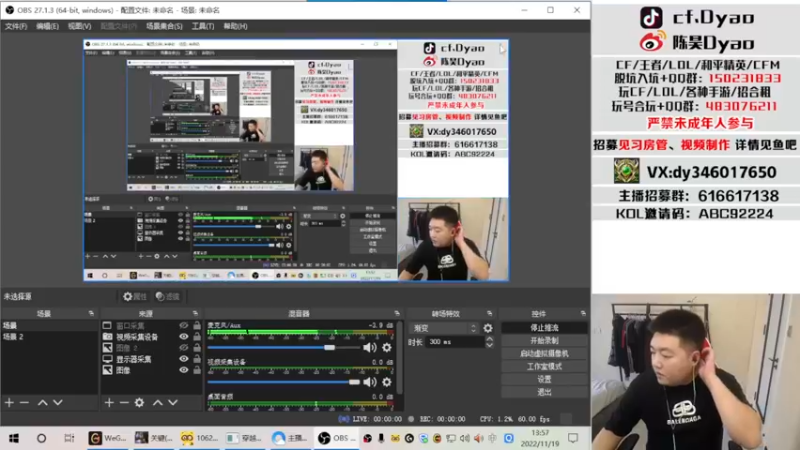Open source properties gear in sources toolbar
The width and height of the screenshot is (800, 450).
pyautogui.click(x=139, y=403)
